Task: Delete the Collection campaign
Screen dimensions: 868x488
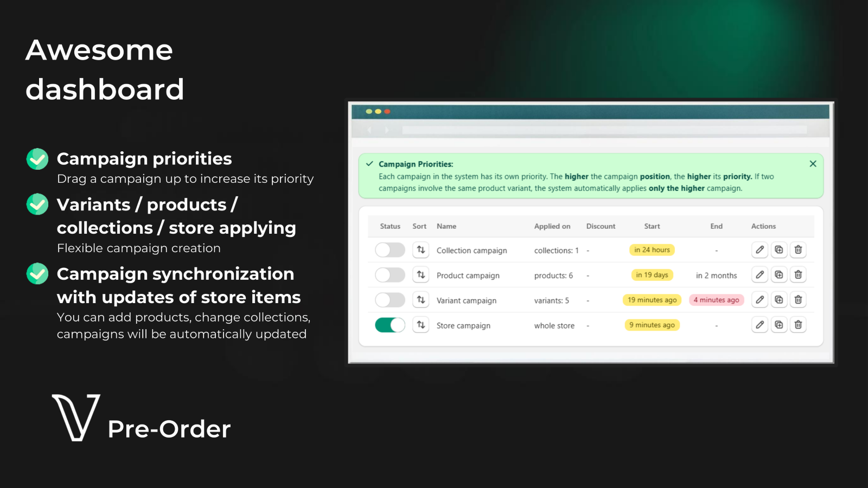Action: click(x=798, y=250)
